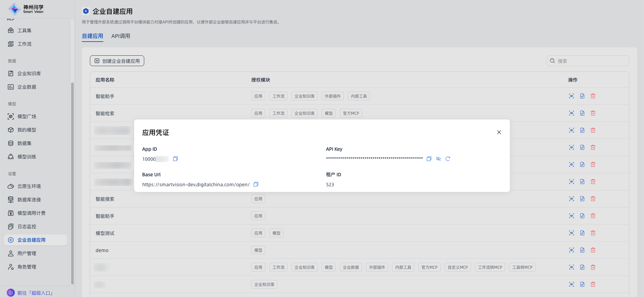Image resolution: width=644 pixels, height=297 pixels.
Task: Switch to the API调用 tab
Action: (120, 36)
